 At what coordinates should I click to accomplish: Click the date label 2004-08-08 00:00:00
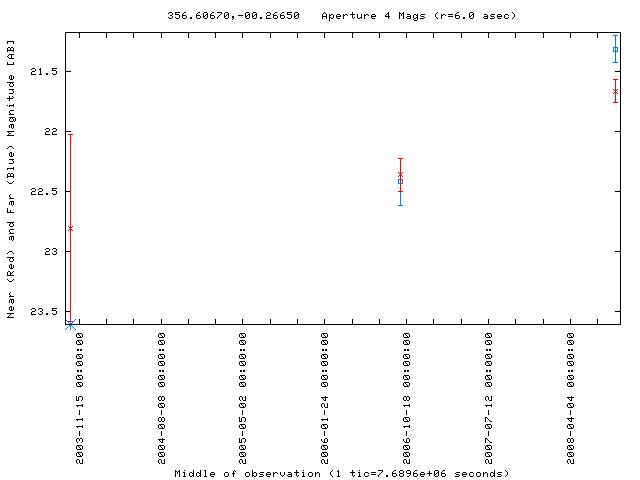pyautogui.click(x=162, y=398)
